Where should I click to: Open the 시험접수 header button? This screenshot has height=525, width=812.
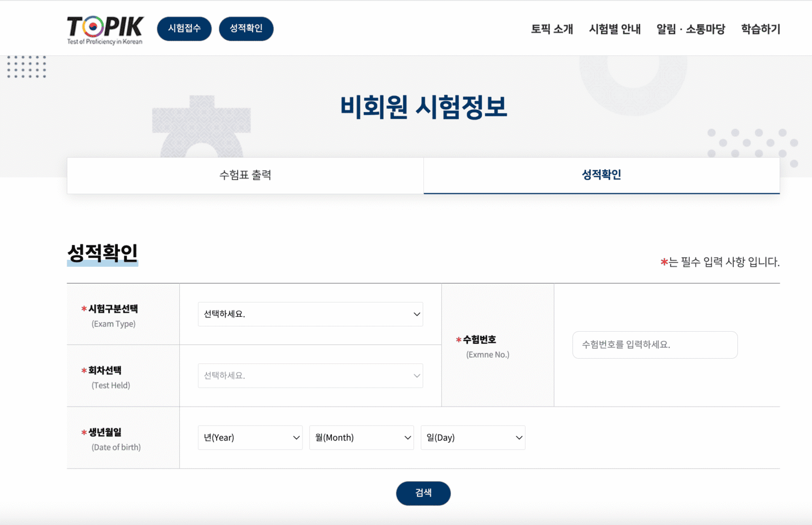click(x=184, y=29)
